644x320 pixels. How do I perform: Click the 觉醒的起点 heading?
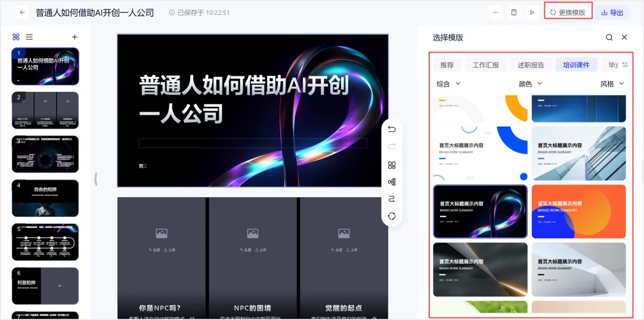pos(344,308)
